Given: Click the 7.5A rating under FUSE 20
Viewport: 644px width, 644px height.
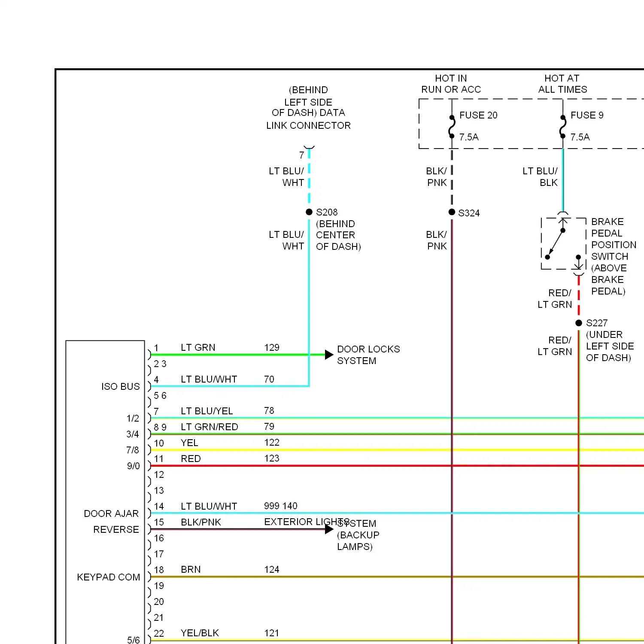Looking at the screenshot, I should 469,137.
